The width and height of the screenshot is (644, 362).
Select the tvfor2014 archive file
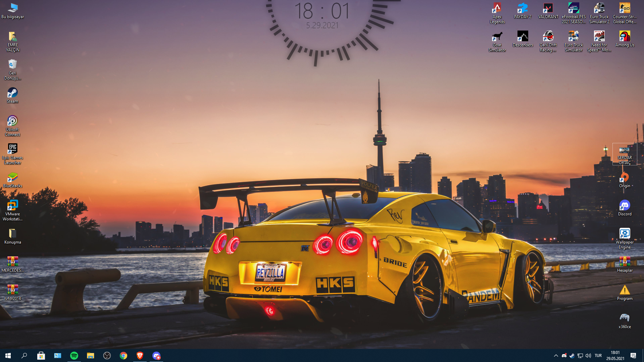point(12,293)
